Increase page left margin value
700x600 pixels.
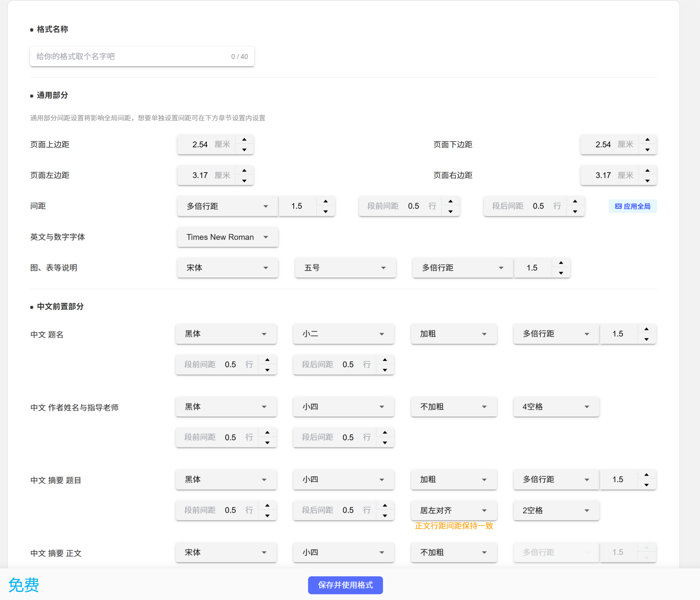click(244, 170)
